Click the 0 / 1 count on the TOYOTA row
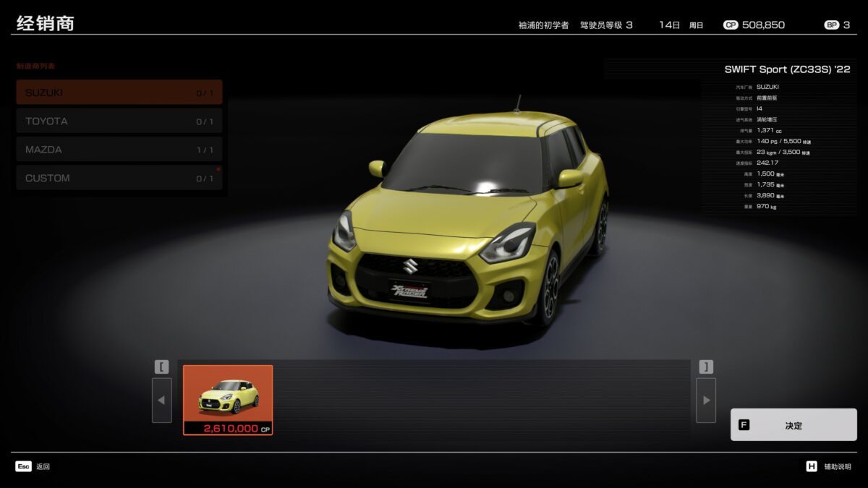 pyautogui.click(x=205, y=121)
